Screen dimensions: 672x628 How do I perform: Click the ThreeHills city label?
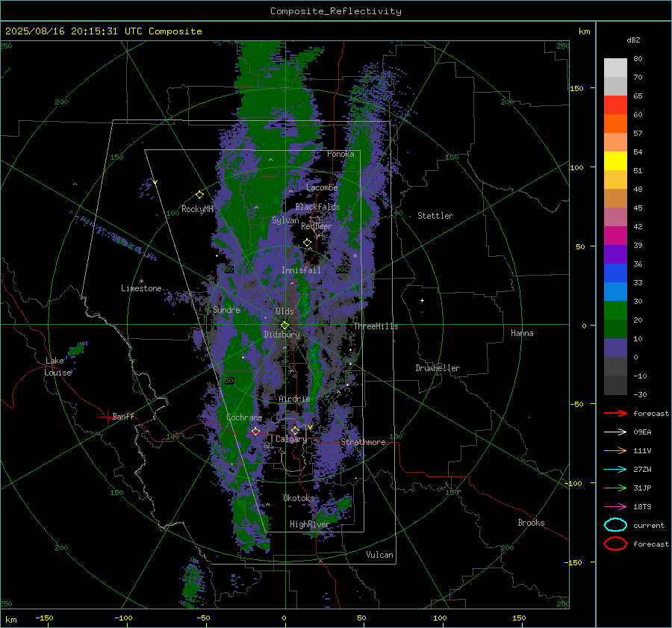click(376, 326)
